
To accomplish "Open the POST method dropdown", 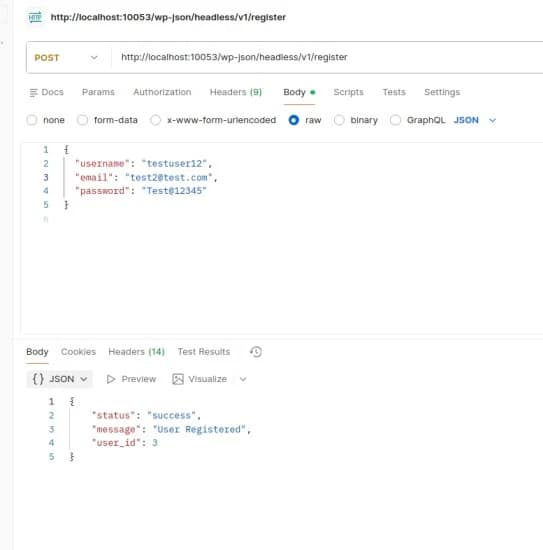I will click(x=66, y=58).
